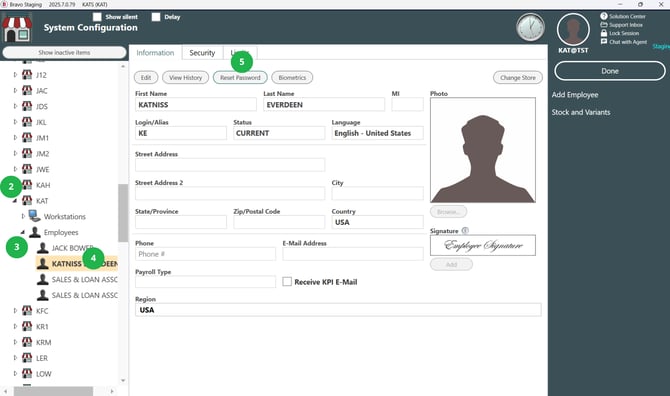670x396 pixels.
Task: Click the clock icon in header
Action: [x=530, y=27]
